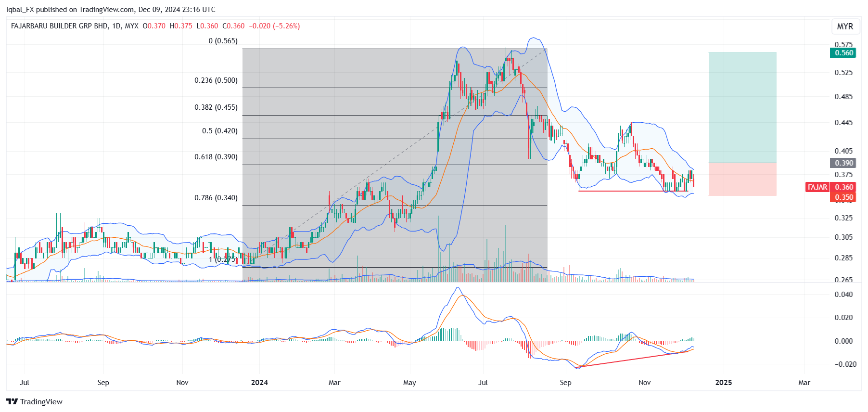Click the 2025 label on time axis

(723, 383)
